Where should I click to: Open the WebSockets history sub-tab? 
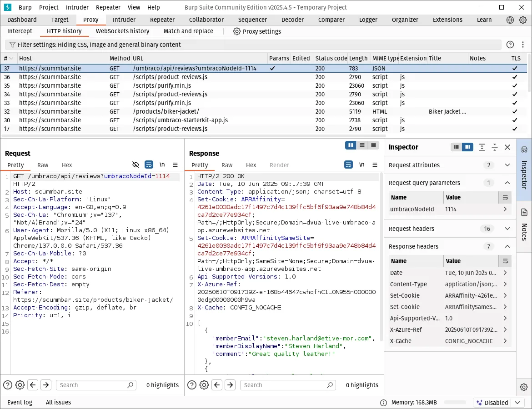point(122,31)
